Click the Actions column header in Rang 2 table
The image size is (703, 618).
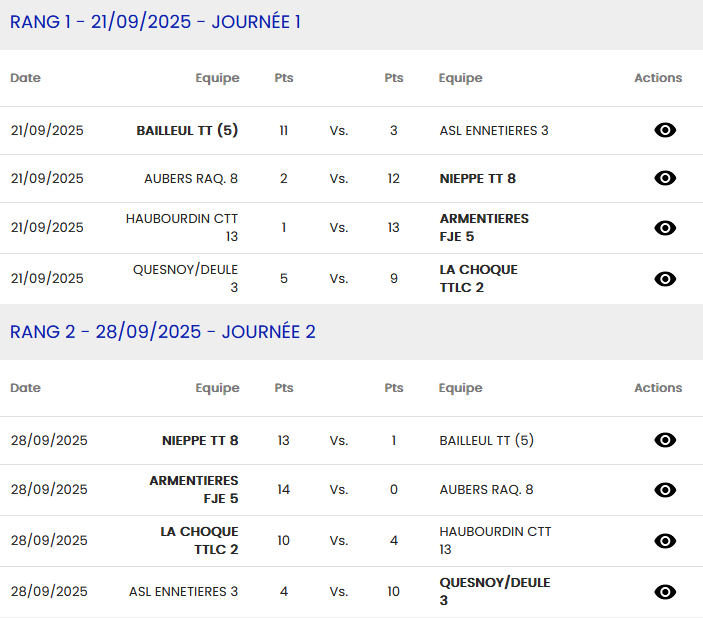click(658, 388)
